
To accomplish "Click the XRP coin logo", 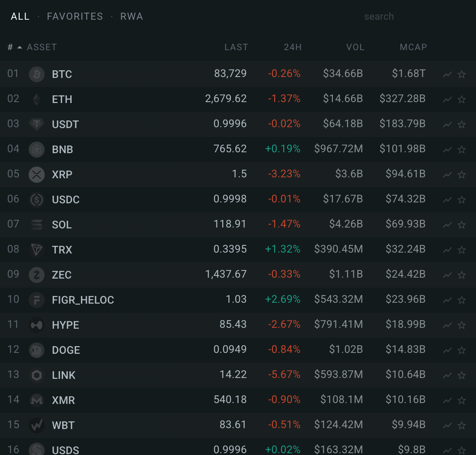I will tap(37, 175).
